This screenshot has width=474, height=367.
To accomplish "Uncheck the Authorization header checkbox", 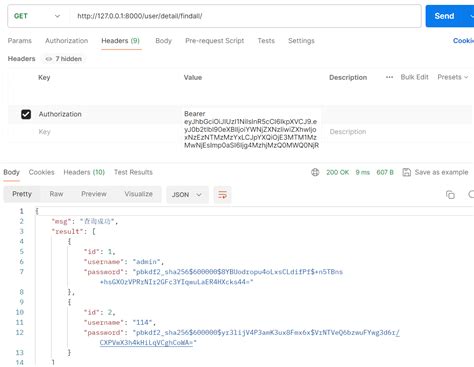I will pyautogui.click(x=26, y=114).
